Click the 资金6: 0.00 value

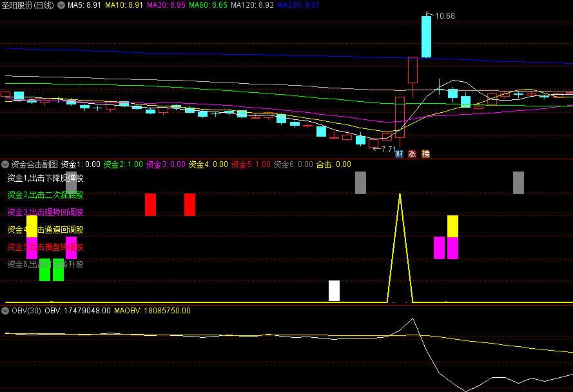click(293, 164)
